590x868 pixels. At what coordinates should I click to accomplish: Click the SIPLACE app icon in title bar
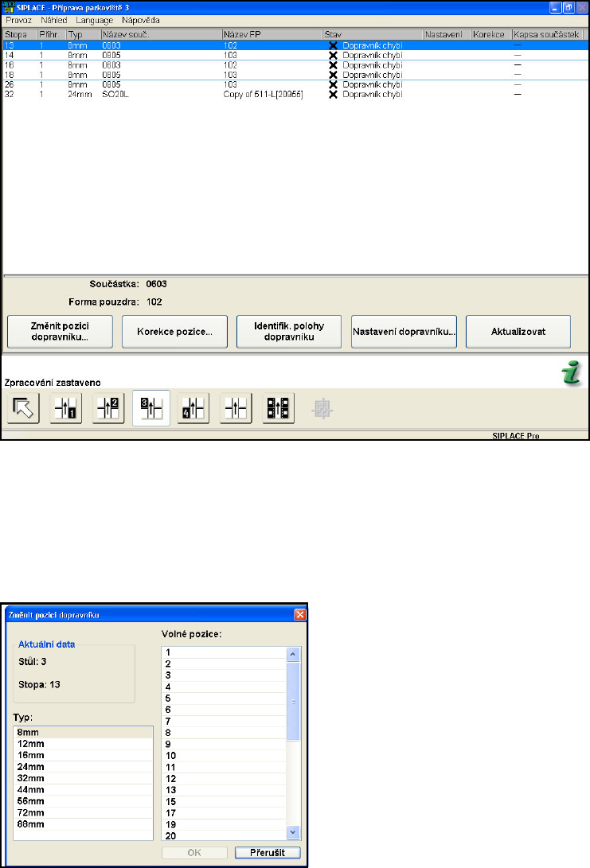[8, 8]
